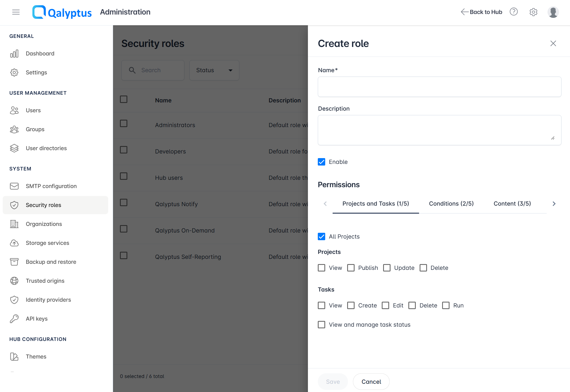This screenshot has height=392, width=570.
Task: Uncheck the Enable checkbox
Action: pos(321,162)
